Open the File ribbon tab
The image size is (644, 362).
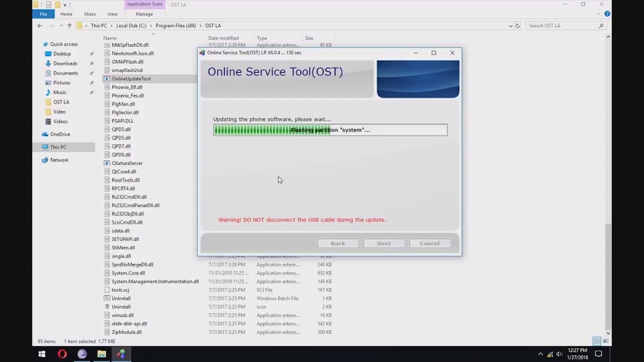[43, 14]
